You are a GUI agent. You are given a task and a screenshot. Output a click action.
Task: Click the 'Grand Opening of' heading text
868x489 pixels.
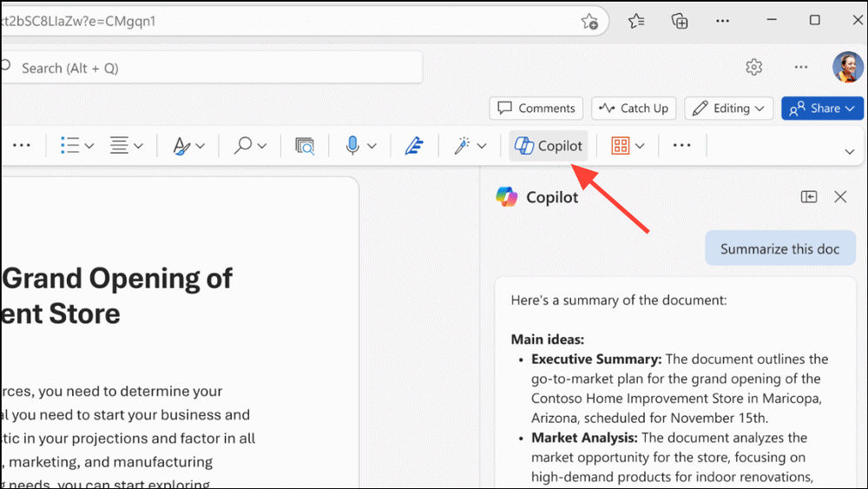click(x=117, y=278)
